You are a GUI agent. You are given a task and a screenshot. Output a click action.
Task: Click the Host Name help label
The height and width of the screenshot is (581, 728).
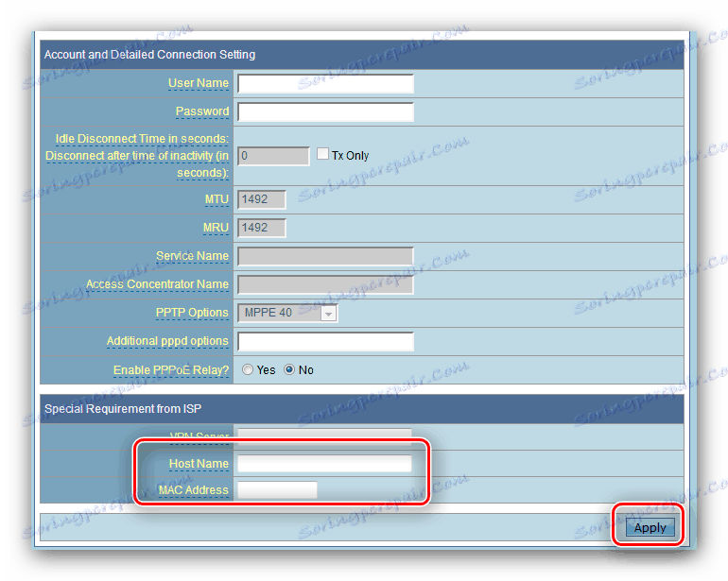click(199, 464)
